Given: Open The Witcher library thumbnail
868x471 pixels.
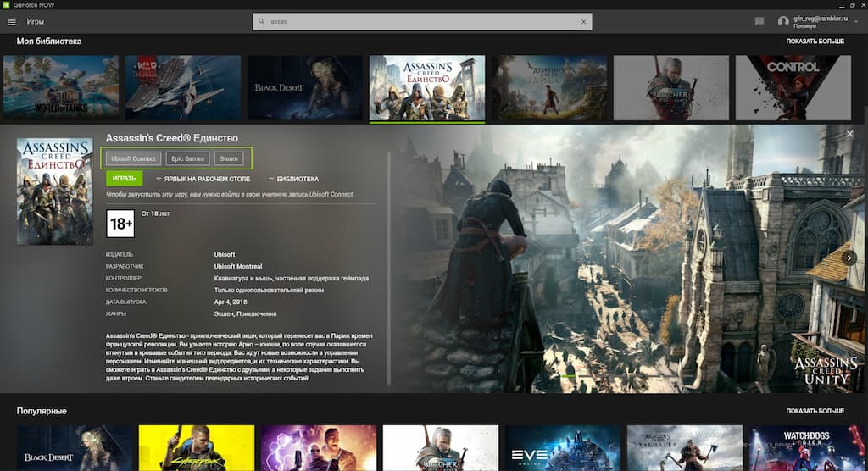Looking at the screenshot, I should pyautogui.click(x=671, y=87).
